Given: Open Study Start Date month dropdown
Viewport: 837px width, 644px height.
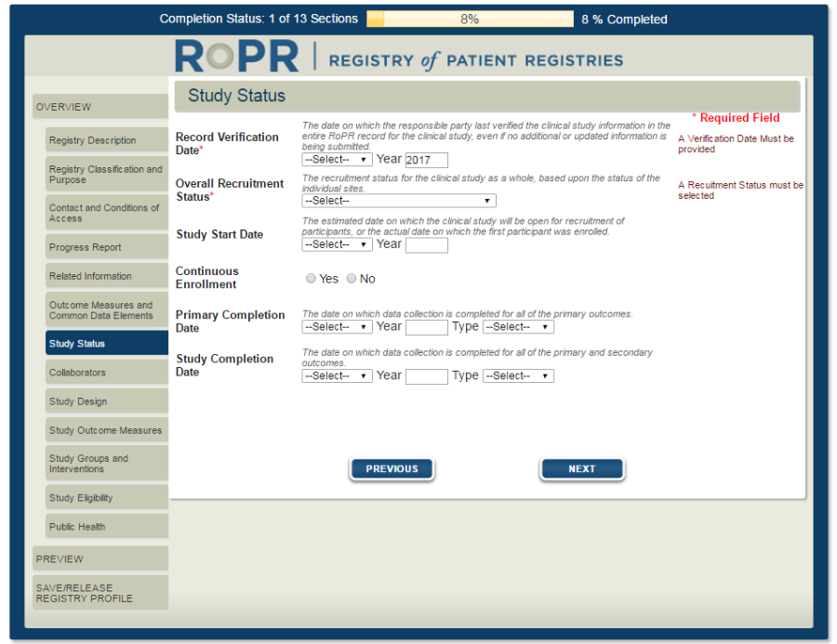Looking at the screenshot, I should coord(337,244).
